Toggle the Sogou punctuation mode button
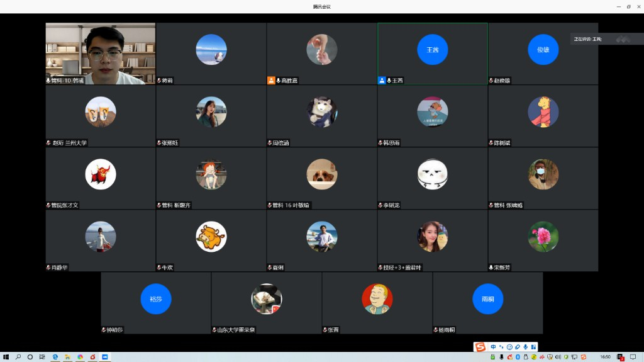Screen dimensions: 644x362 (x=501, y=347)
